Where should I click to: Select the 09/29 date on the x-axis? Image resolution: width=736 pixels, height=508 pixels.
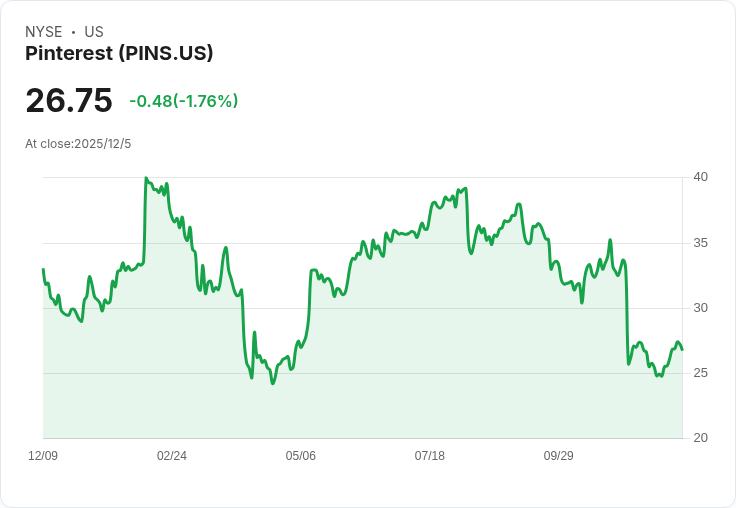559,456
